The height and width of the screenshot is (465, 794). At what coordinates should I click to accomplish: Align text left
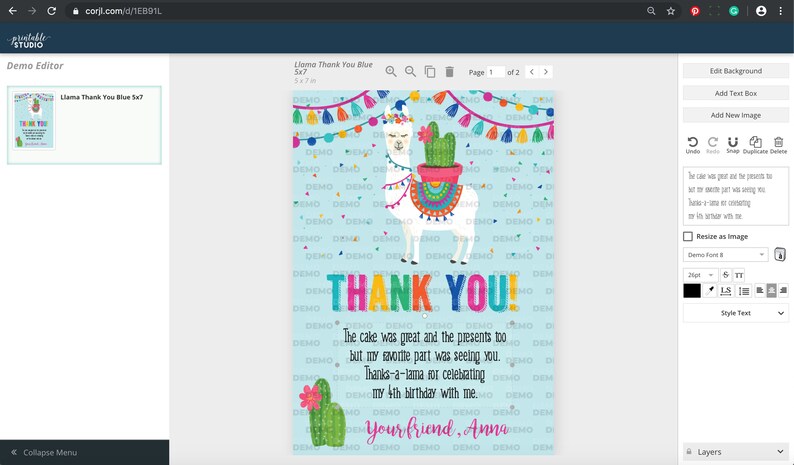click(x=760, y=290)
